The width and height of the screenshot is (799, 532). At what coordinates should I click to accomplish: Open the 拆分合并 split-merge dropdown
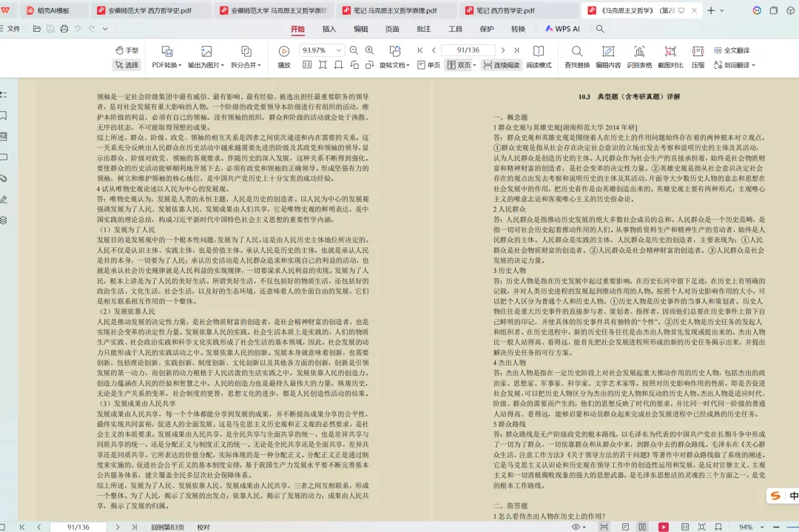[x=246, y=64]
